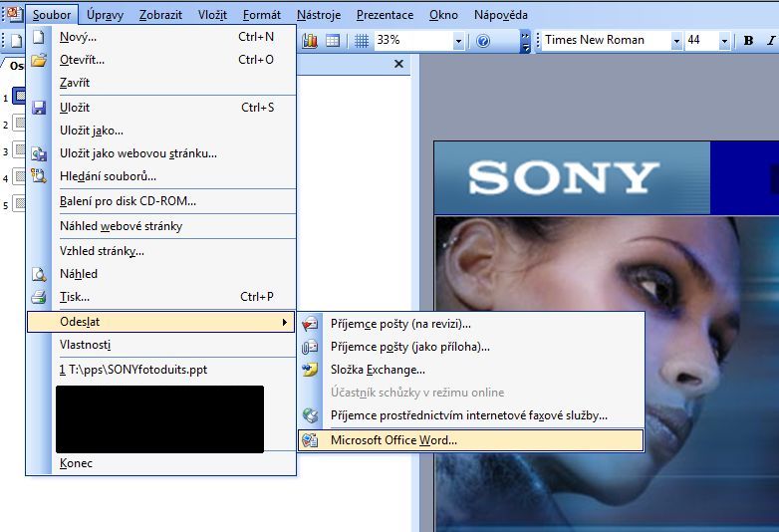Open the Okno menu
The height and width of the screenshot is (532, 779).
pyautogui.click(x=443, y=15)
